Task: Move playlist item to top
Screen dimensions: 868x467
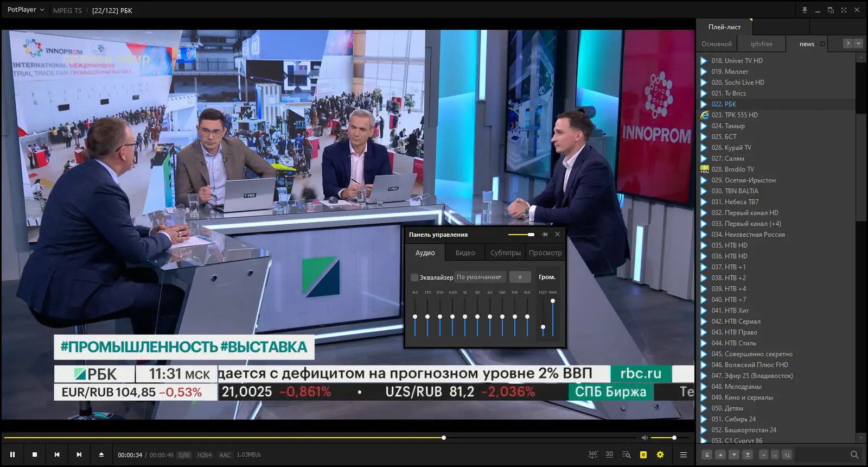Action: [x=707, y=455]
